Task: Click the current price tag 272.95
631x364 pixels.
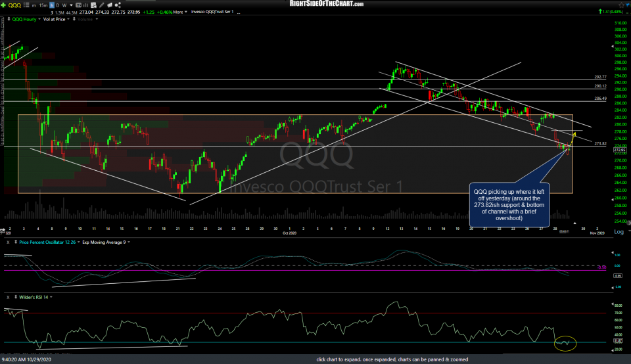Action: point(619,150)
